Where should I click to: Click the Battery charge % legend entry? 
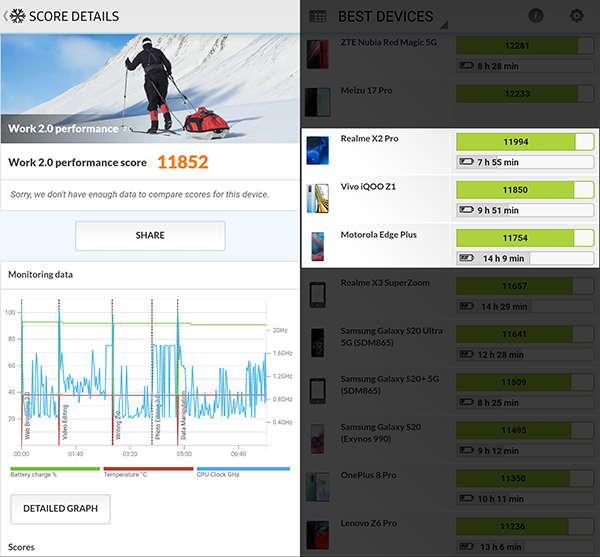point(55,472)
